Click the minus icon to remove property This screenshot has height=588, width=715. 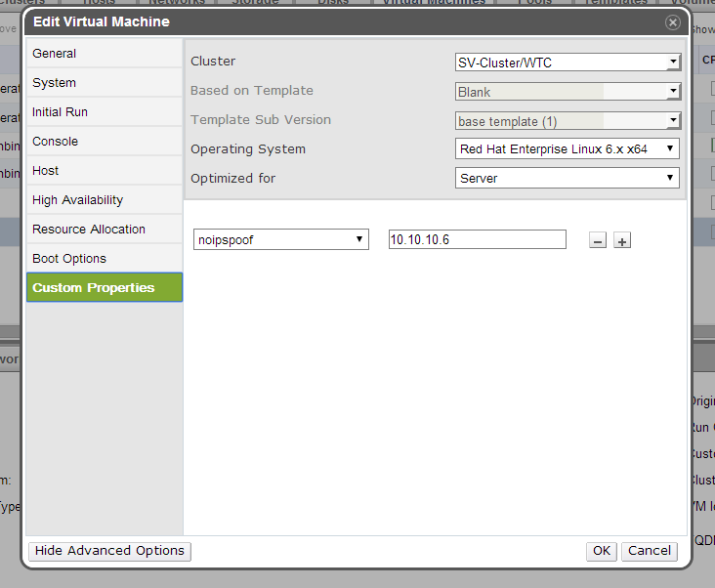(x=598, y=240)
